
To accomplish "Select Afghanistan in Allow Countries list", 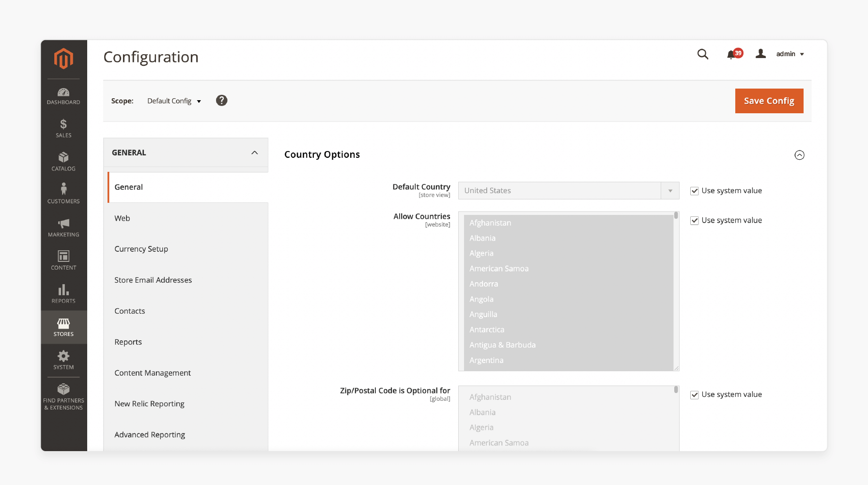I will coord(569,223).
